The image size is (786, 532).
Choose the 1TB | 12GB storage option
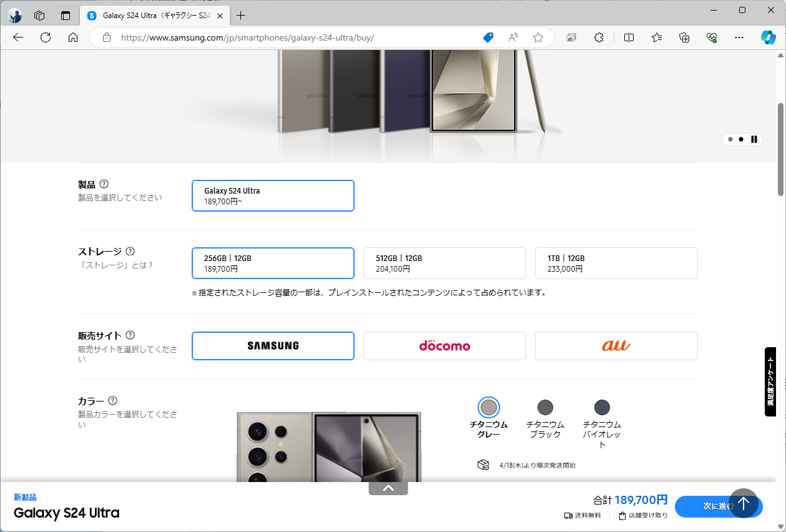pyautogui.click(x=616, y=263)
